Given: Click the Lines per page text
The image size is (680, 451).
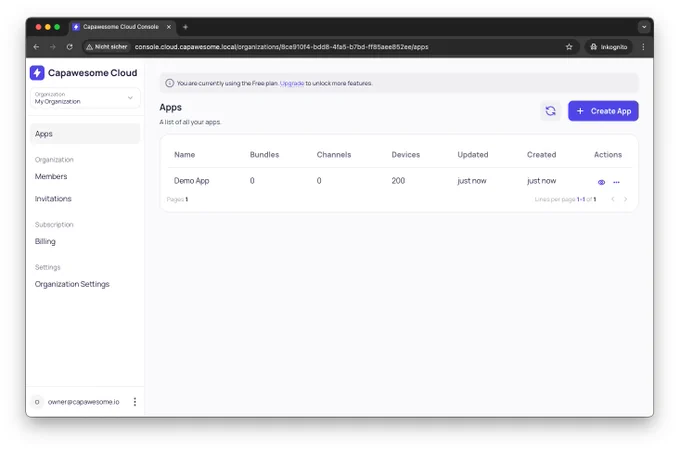Looking at the screenshot, I should 555,199.
